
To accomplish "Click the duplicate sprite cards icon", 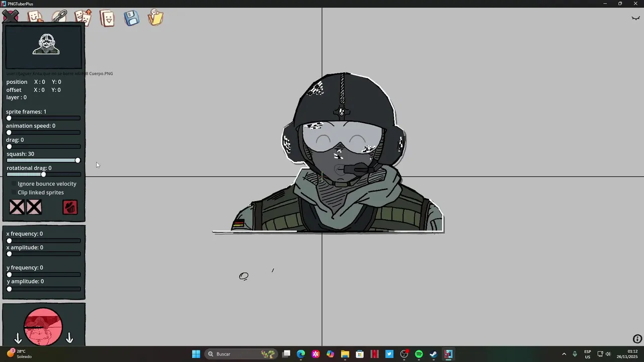I will [107, 18].
